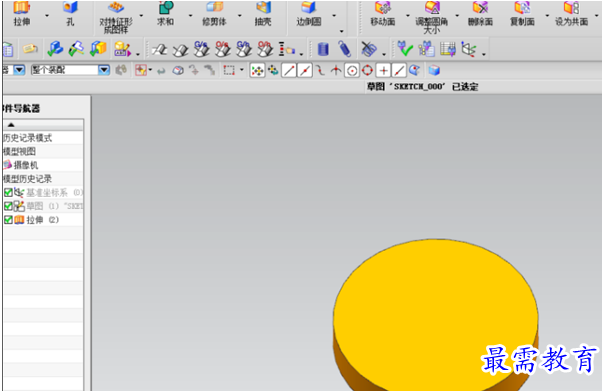Click the blue cylinder icon

pyautogui.click(x=323, y=49)
